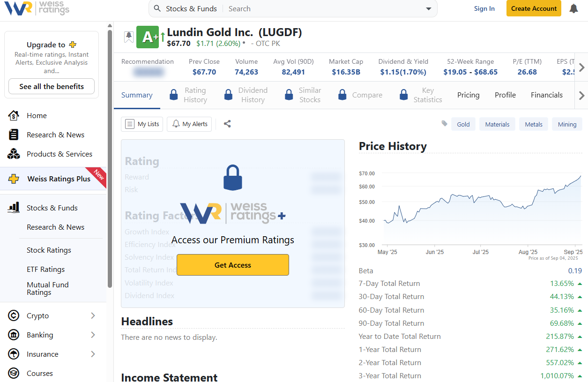Open ETF Ratings in sidebar
Image resolution: width=588 pixels, height=382 pixels.
45,269
